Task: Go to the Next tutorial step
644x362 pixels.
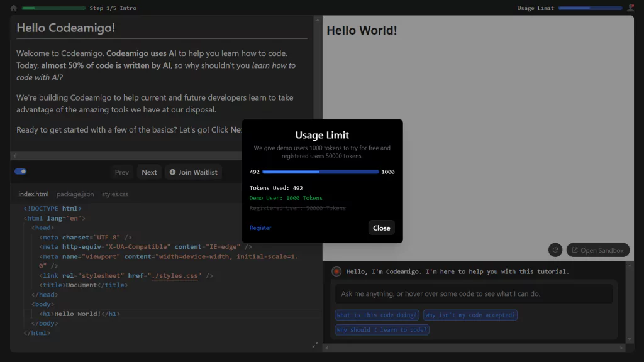Action: (149, 172)
